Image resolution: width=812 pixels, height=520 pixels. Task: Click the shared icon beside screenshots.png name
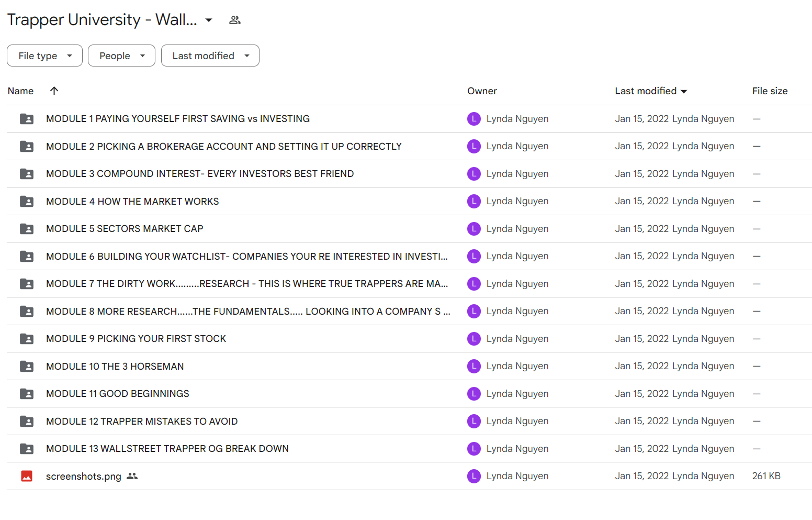coord(132,476)
